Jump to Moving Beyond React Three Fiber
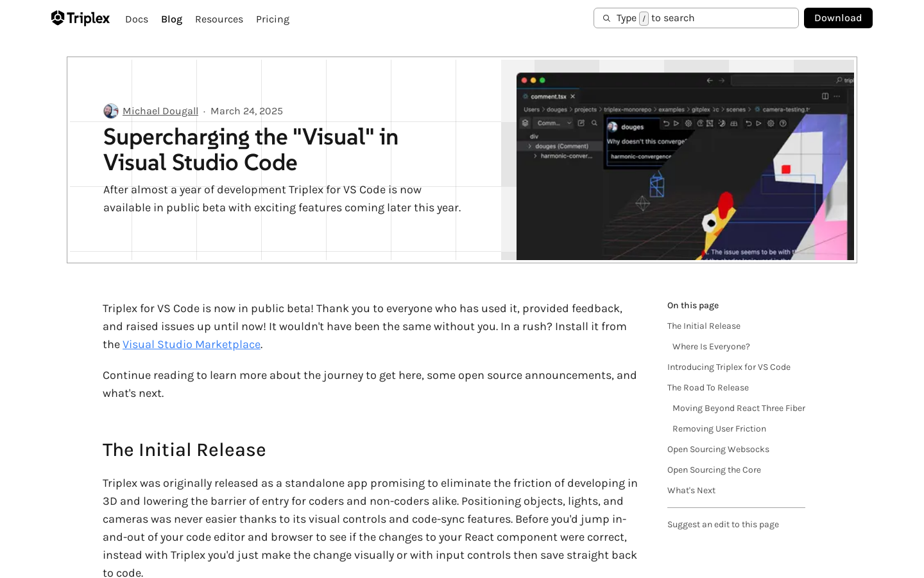The width and height of the screenshot is (924, 578). point(739,408)
